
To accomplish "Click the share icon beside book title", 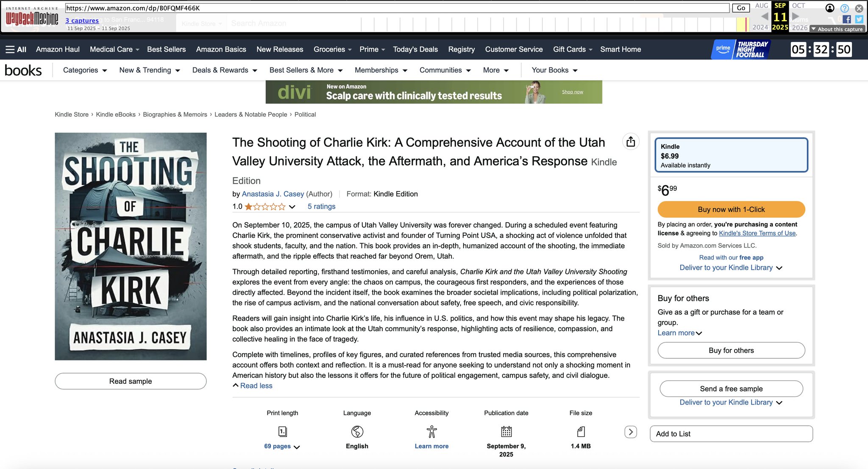I will click(630, 142).
